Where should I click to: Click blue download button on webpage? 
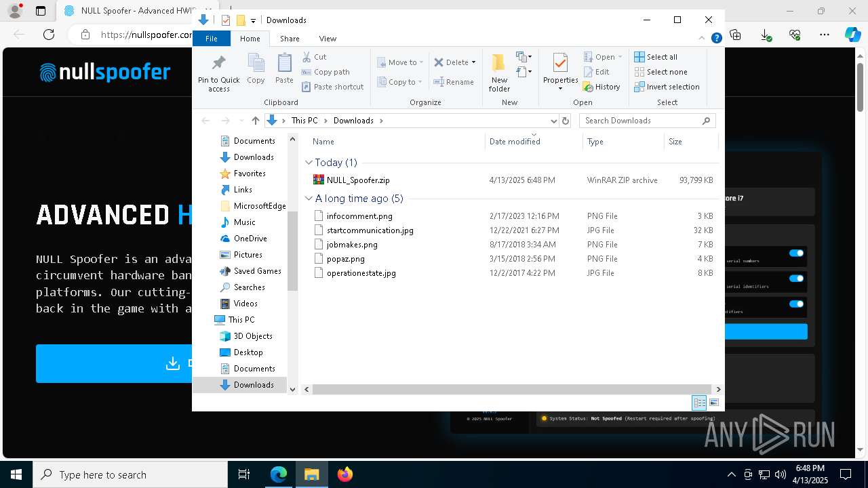(x=114, y=363)
